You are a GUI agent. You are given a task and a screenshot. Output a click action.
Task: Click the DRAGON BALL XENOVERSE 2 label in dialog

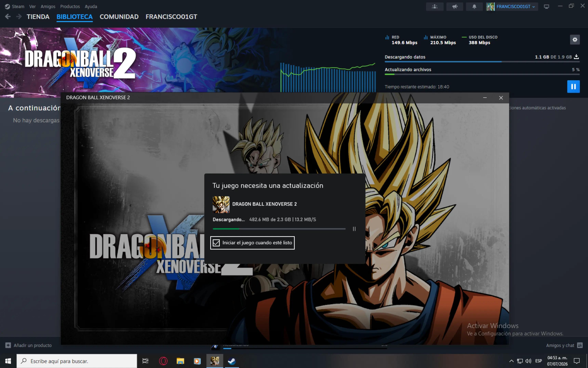[x=264, y=204]
